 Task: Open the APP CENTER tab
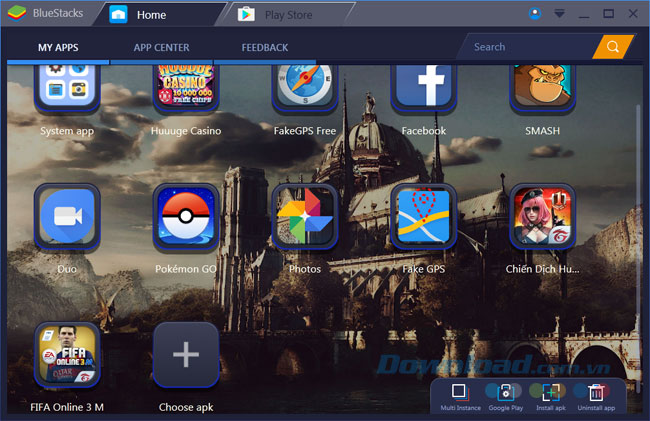(161, 48)
